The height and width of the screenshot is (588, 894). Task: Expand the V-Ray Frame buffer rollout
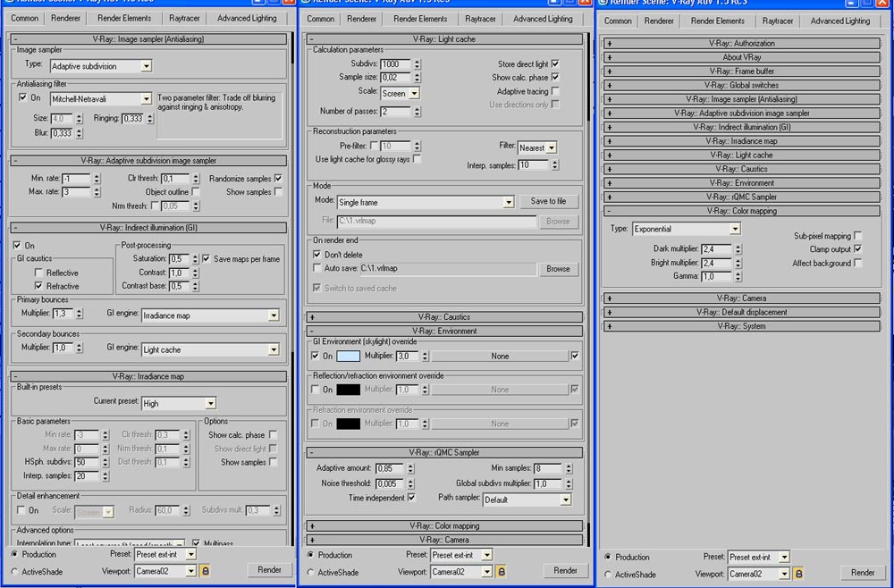point(741,71)
